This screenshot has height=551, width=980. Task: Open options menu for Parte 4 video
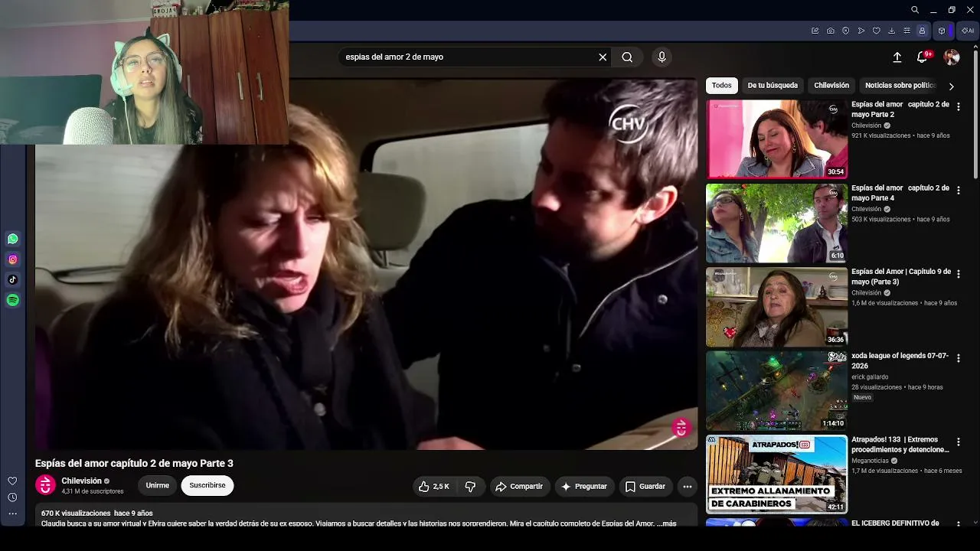(x=958, y=190)
